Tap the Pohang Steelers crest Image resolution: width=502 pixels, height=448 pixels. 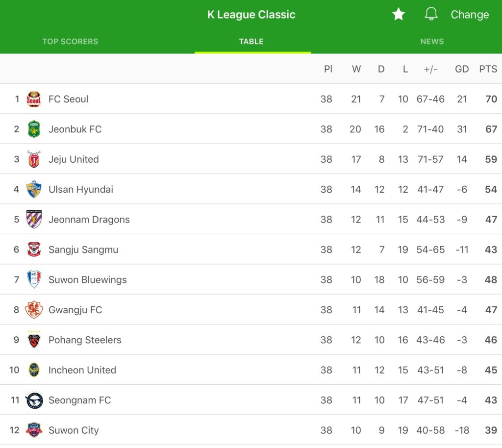point(34,340)
